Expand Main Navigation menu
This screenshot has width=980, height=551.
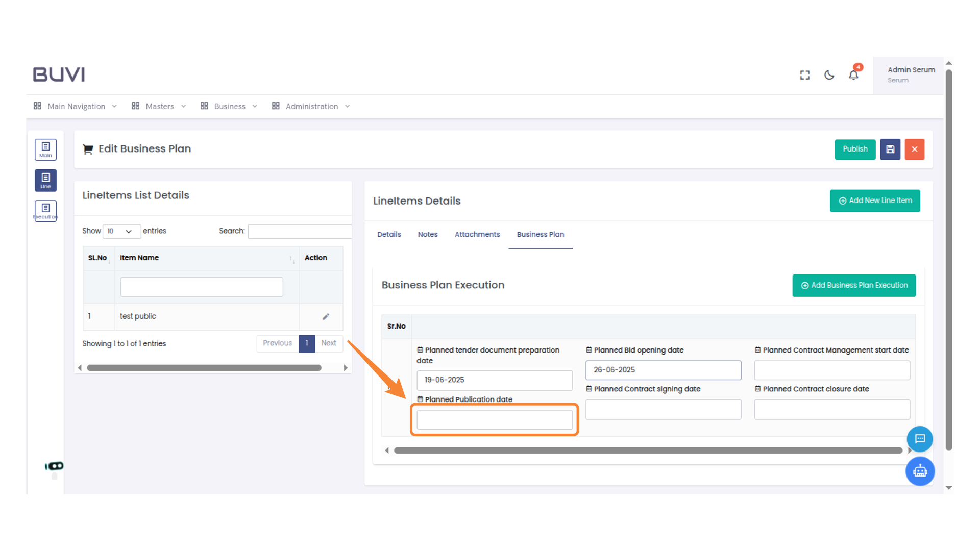[x=76, y=106]
